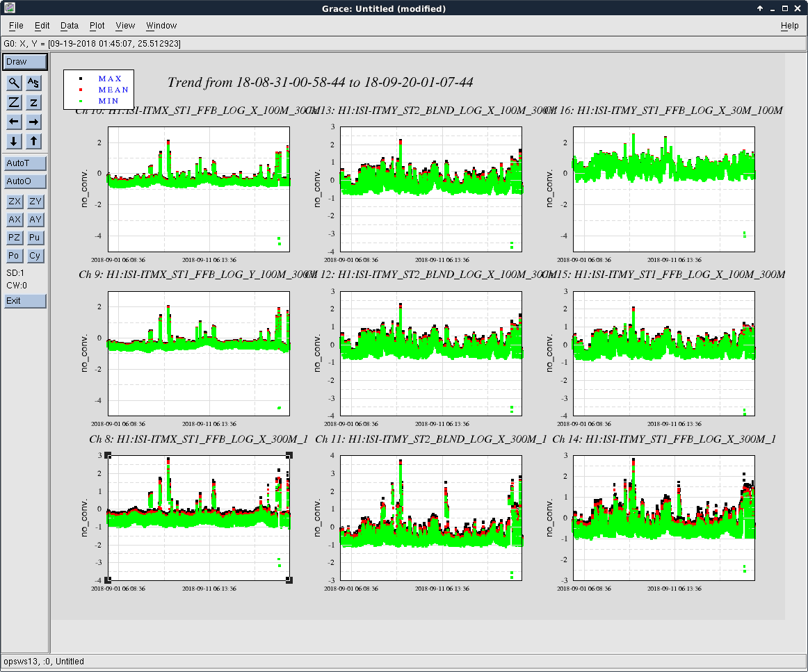Select the Ch 10 ITMX FFB_LOG_X_100M graph
The height and width of the screenshot is (672, 808).
point(199,189)
